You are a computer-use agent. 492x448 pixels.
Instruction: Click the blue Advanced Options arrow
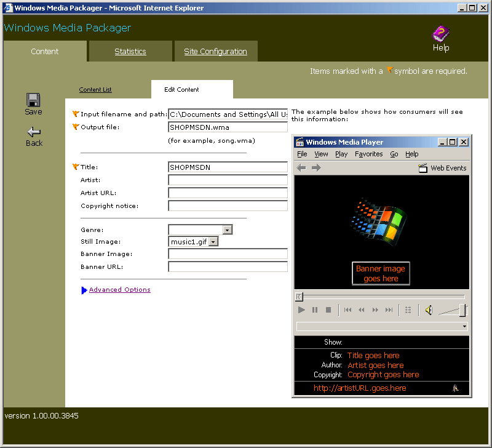[x=84, y=290]
